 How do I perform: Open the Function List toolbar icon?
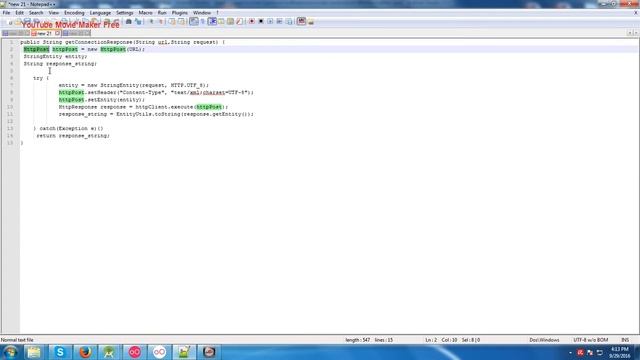point(240,21)
